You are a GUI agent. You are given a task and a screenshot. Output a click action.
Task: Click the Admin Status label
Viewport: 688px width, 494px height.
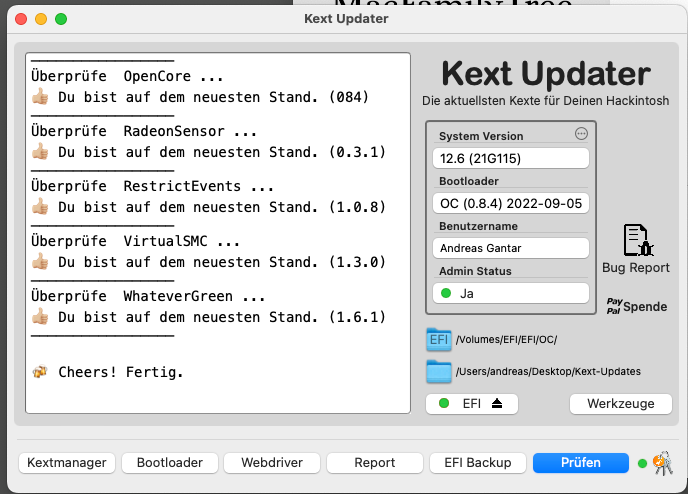pyautogui.click(x=475, y=271)
